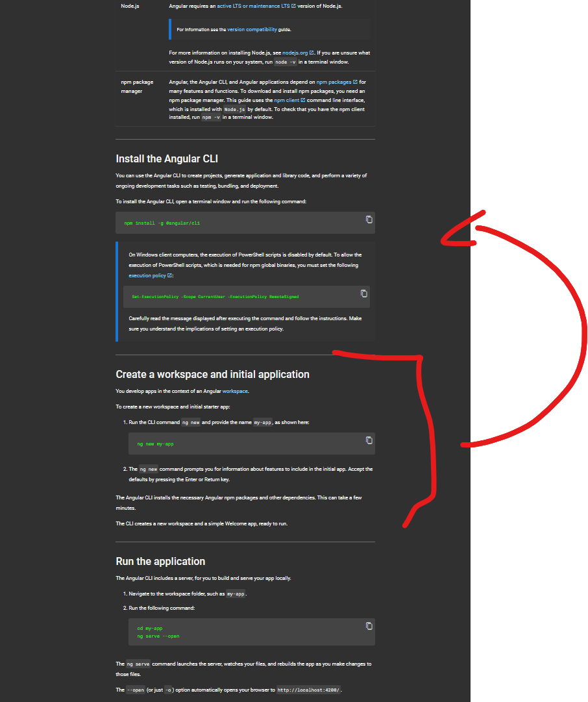Click the Run the application heading
The image size is (588, 702).
[160, 562]
